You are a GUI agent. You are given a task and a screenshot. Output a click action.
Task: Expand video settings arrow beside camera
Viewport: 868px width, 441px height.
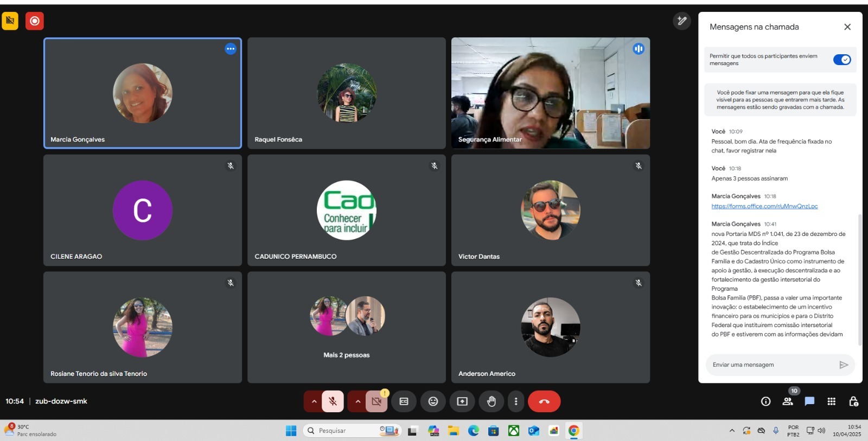(358, 401)
